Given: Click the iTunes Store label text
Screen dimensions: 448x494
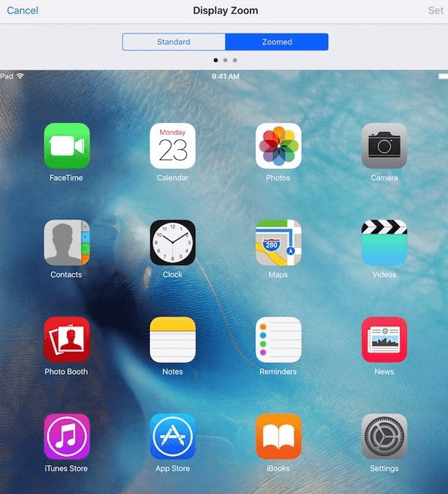Looking at the screenshot, I should (x=66, y=469).
